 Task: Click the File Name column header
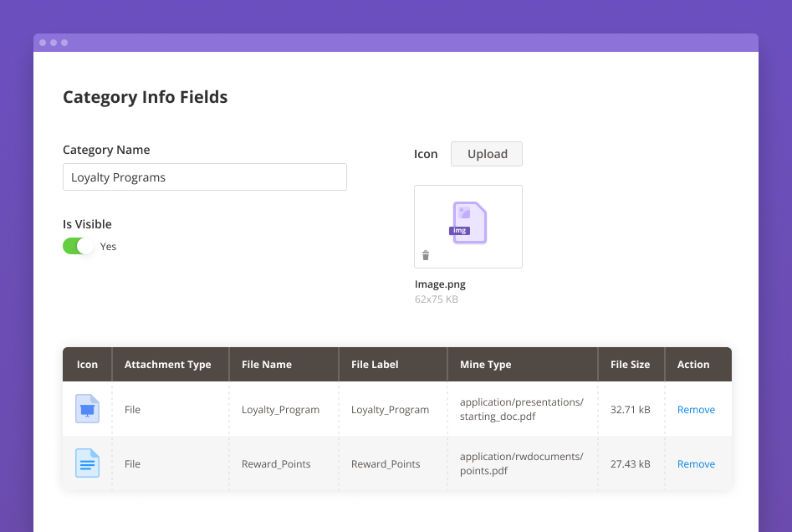tap(266, 365)
